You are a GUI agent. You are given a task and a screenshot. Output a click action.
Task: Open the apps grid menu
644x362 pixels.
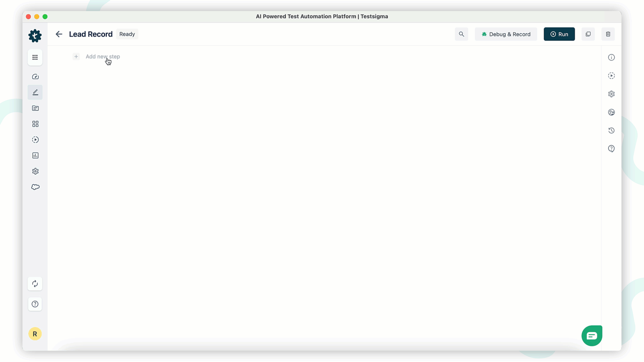tap(35, 57)
